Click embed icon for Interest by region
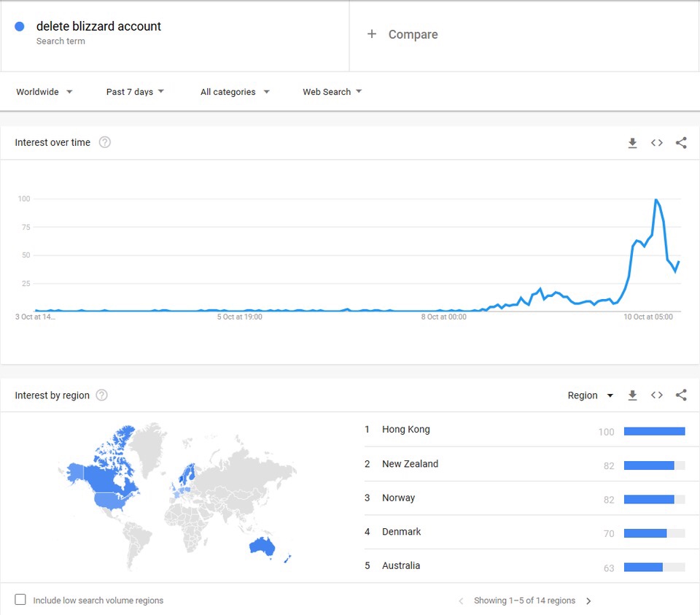 point(657,395)
